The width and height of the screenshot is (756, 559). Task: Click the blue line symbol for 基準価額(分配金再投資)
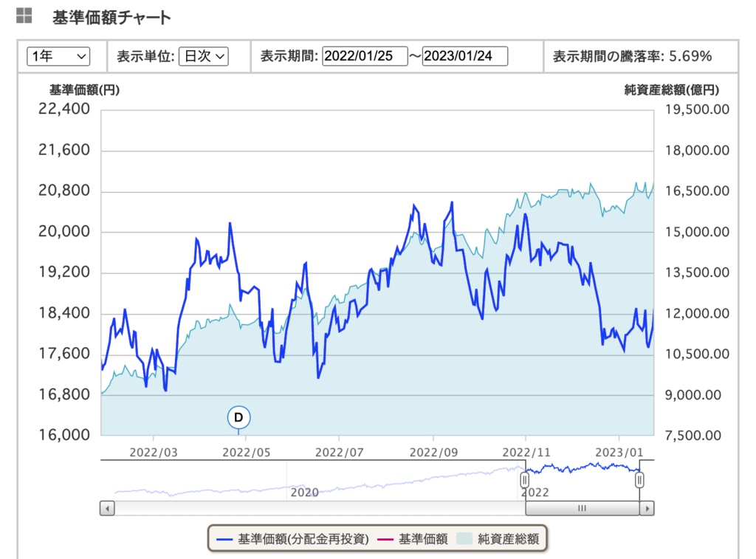point(224,538)
